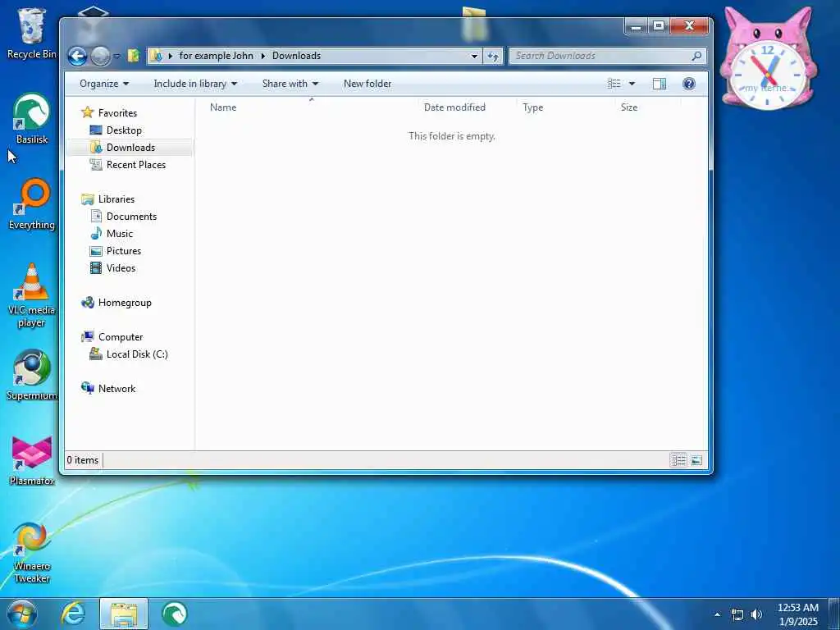
Task: Open Basilisk from the taskbar
Action: (174, 614)
